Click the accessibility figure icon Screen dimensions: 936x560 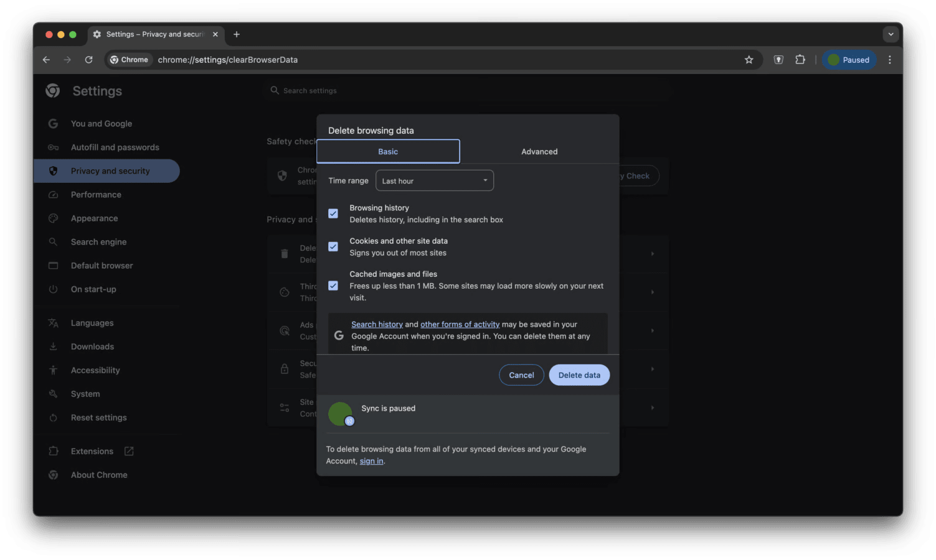click(54, 370)
